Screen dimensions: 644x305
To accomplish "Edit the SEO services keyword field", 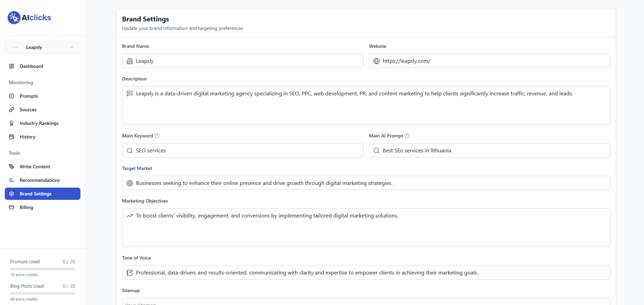I will [x=243, y=150].
